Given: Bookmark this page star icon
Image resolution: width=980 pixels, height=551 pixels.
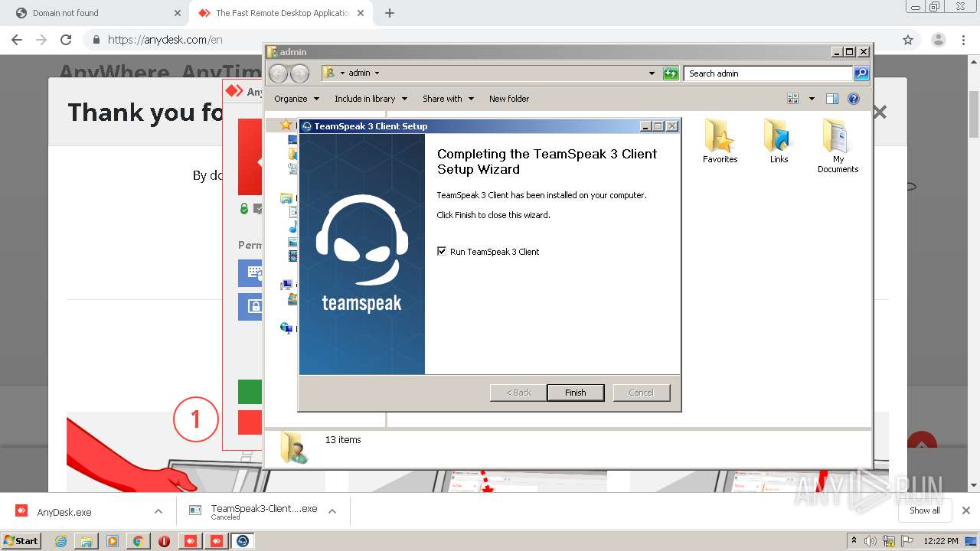Looking at the screenshot, I should (908, 40).
